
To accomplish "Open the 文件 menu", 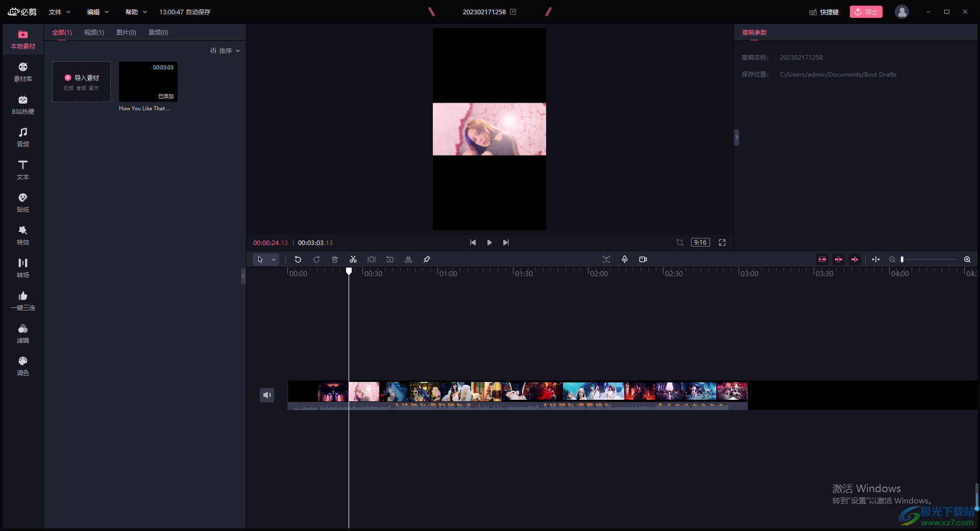I will pos(60,12).
